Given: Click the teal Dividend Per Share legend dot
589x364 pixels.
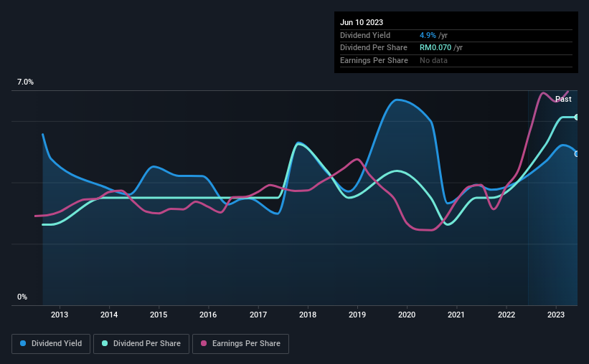Looking at the screenshot, I should pyautogui.click(x=105, y=343).
